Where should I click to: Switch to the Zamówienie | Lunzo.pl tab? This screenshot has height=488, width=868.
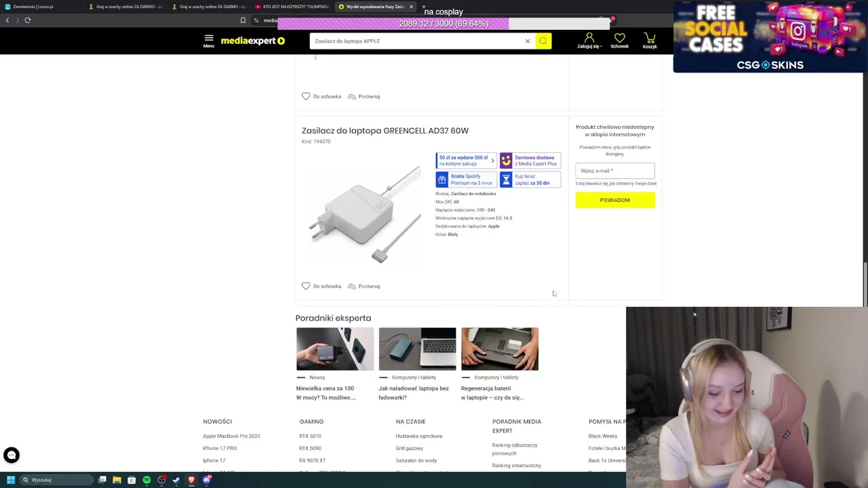pyautogui.click(x=41, y=7)
